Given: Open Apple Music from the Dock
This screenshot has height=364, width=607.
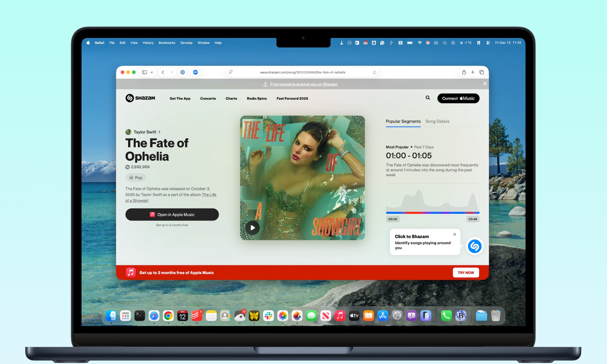Looking at the screenshot, I should (340, 315).
